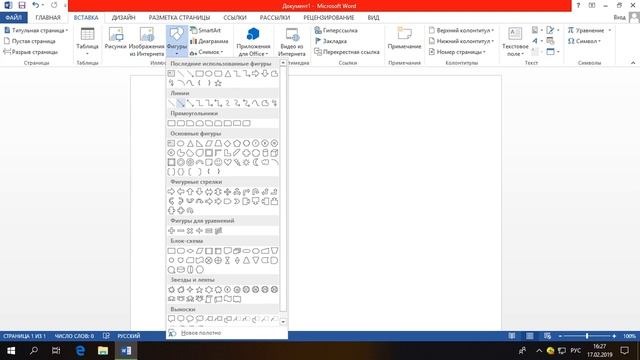
Task: Click the zoom out minus button
Action: (x=560, y=336)
